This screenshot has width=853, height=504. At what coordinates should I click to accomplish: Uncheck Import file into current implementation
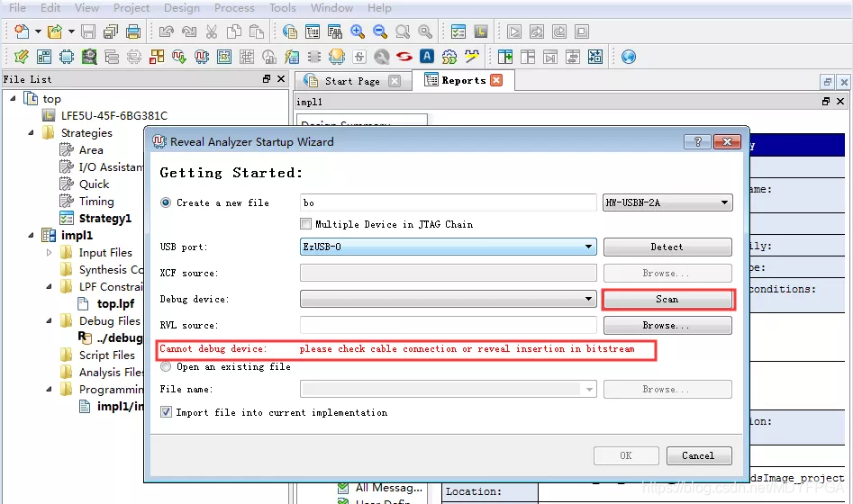(x=166, y=412)
